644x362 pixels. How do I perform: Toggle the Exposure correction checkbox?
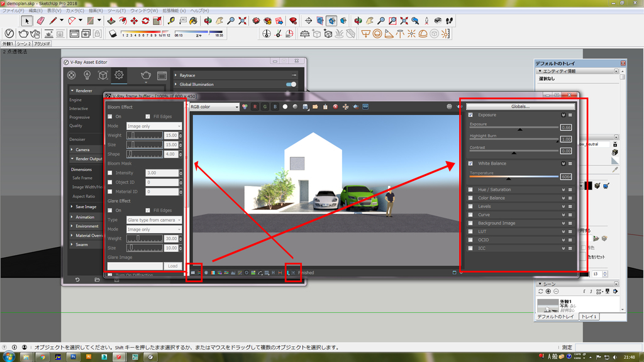(x=470, y=115)
